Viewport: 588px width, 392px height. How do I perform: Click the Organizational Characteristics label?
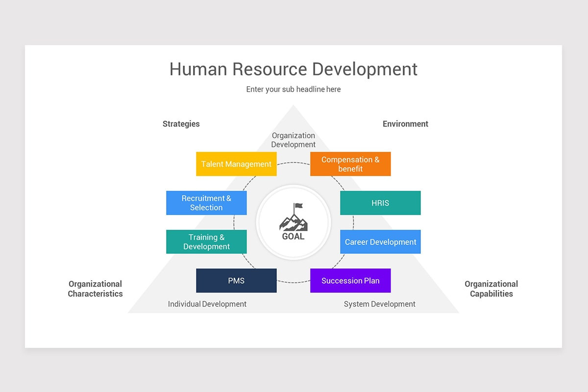point(95,289)
